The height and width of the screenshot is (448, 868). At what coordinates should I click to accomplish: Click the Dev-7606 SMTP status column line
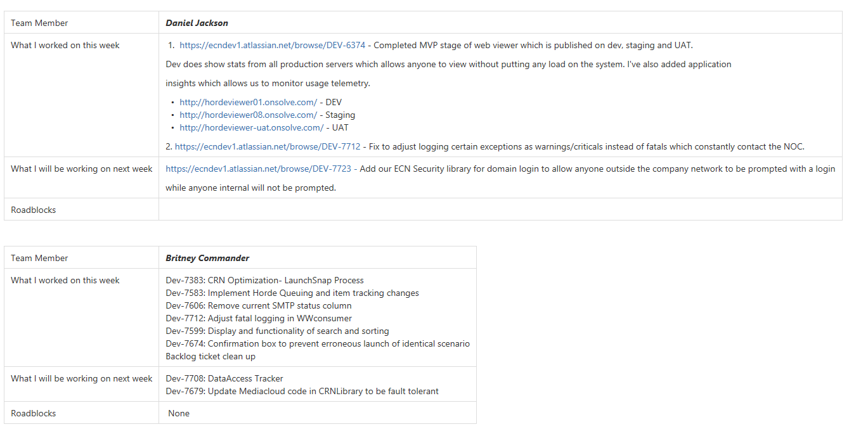(259, 305)
